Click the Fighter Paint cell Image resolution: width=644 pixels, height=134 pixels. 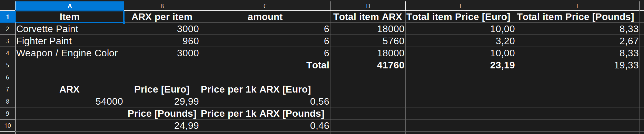70,41
